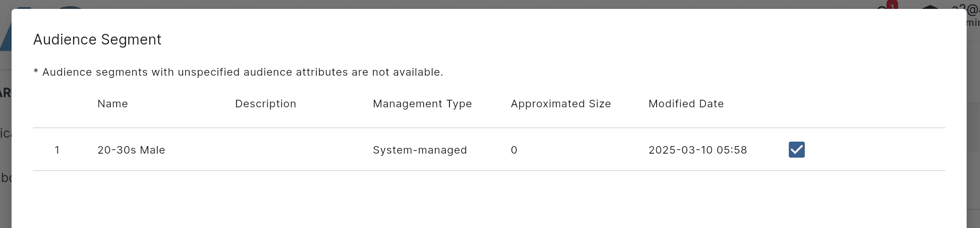Screen dimensions: 980x228
Task: Click the Description column header
Action: pos(265,104)
